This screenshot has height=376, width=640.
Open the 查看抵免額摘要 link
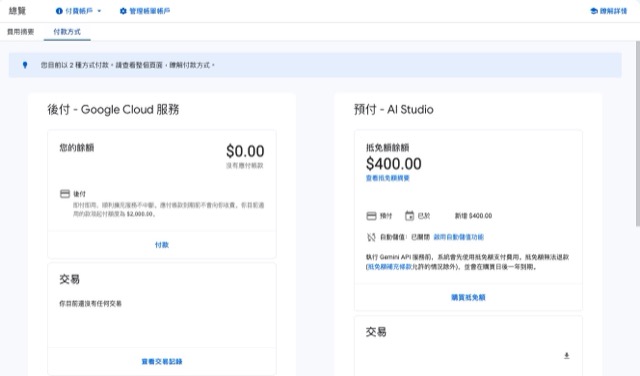[x=387, y=178]
